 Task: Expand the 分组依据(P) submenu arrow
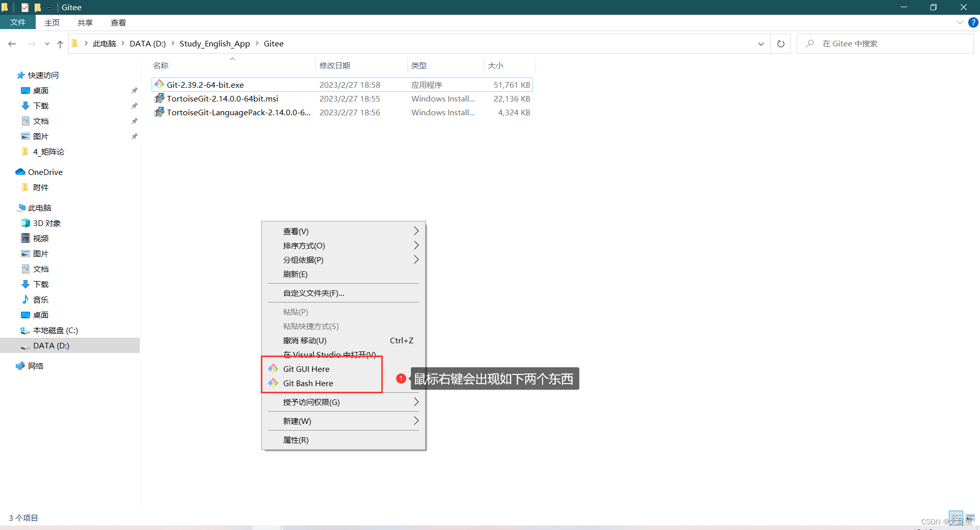click(x=416, y=260)
